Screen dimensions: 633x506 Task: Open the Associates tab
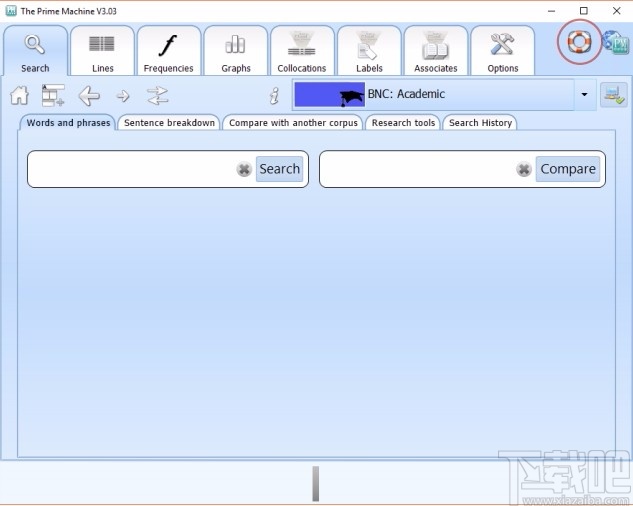tap(436, 50)
